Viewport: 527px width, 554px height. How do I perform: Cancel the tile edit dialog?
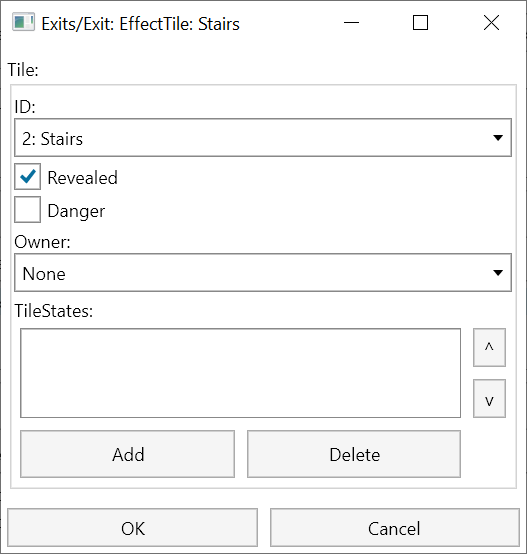point(395,528)
